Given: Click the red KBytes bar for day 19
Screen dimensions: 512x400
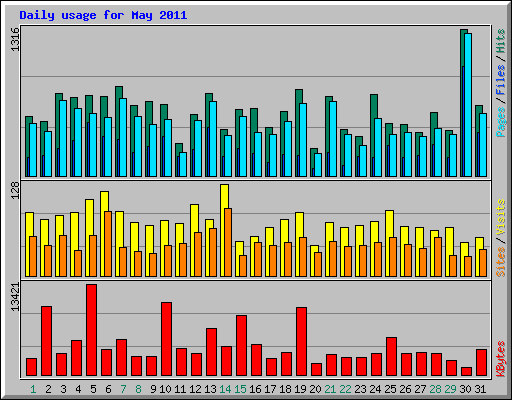Looking at the screenshot, I should pos(301,342).
